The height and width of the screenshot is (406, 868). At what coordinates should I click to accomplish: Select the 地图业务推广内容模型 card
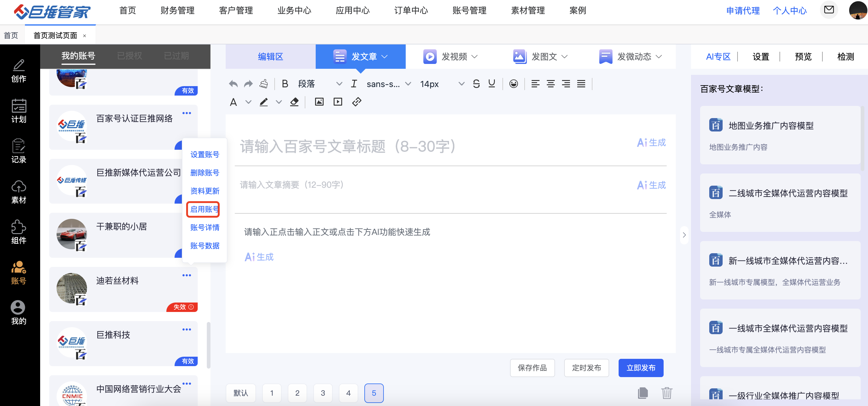[780, 135]
